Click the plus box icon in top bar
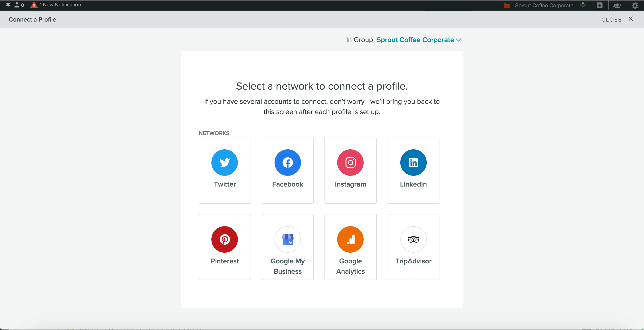The width and height of the screenshot is (644, 330). click(599, 5)
